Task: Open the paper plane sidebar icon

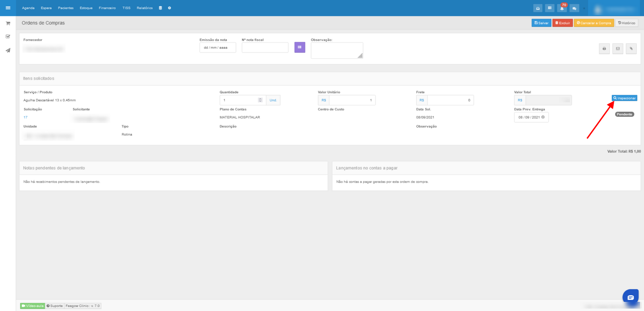Action: point(8,50)
